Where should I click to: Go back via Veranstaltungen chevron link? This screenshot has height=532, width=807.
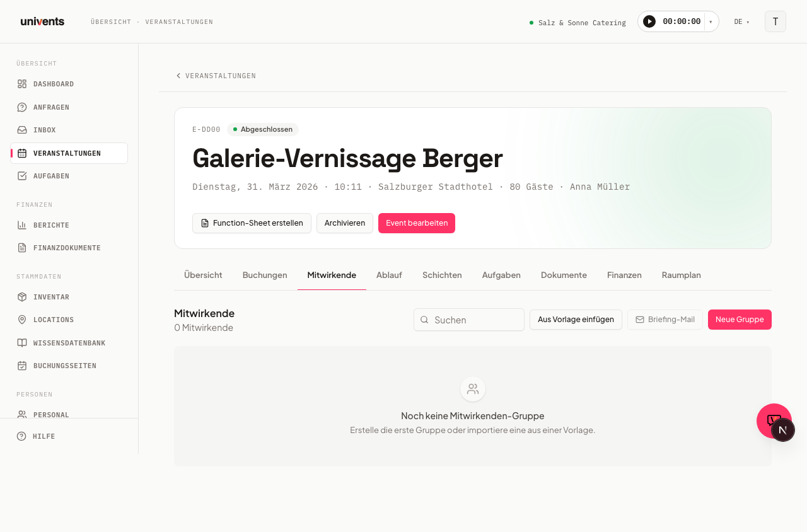coord(216,76)
